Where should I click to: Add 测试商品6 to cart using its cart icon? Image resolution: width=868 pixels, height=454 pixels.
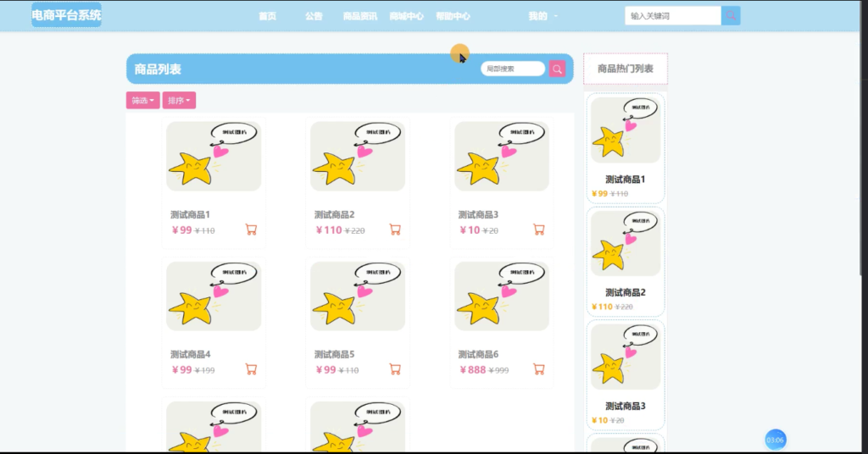point(539,369)
